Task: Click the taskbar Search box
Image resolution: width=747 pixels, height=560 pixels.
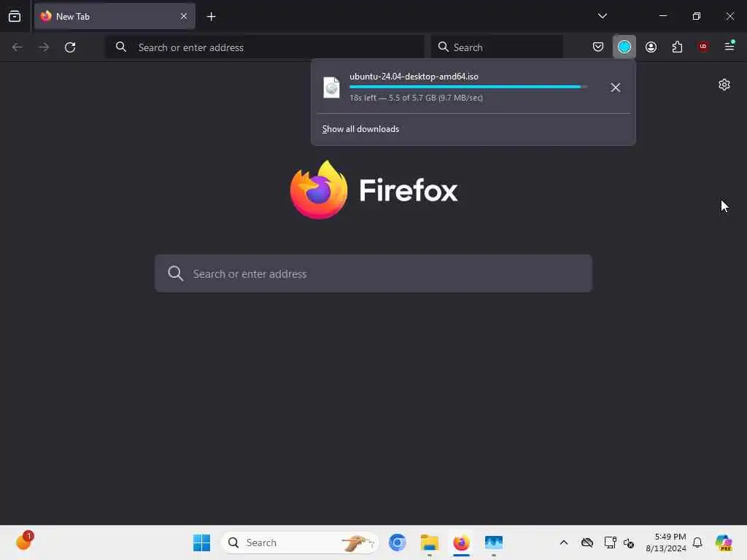Action: tap(300, 542)
